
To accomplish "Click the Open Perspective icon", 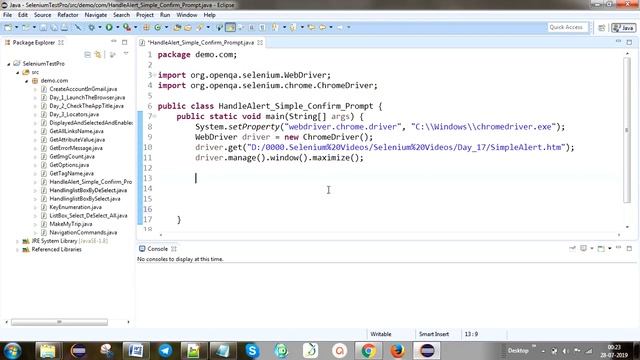I will point(602,28).
